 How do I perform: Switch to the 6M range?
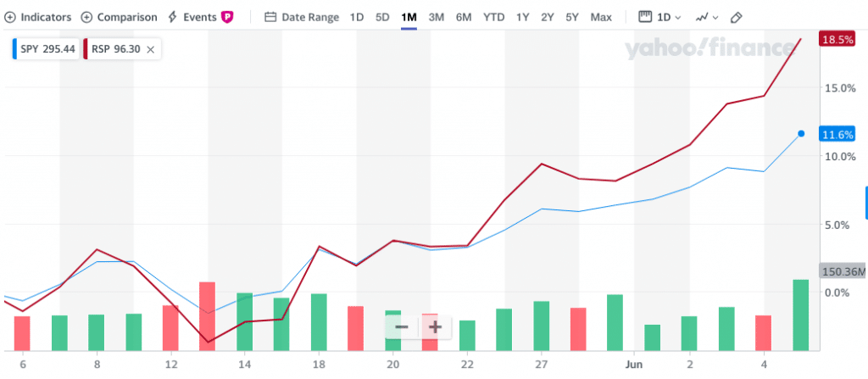tap(464, 17)
